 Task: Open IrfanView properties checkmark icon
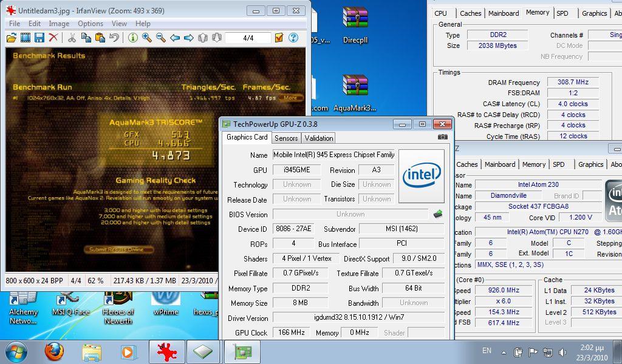pyautogui.click(x=279, y=38)
